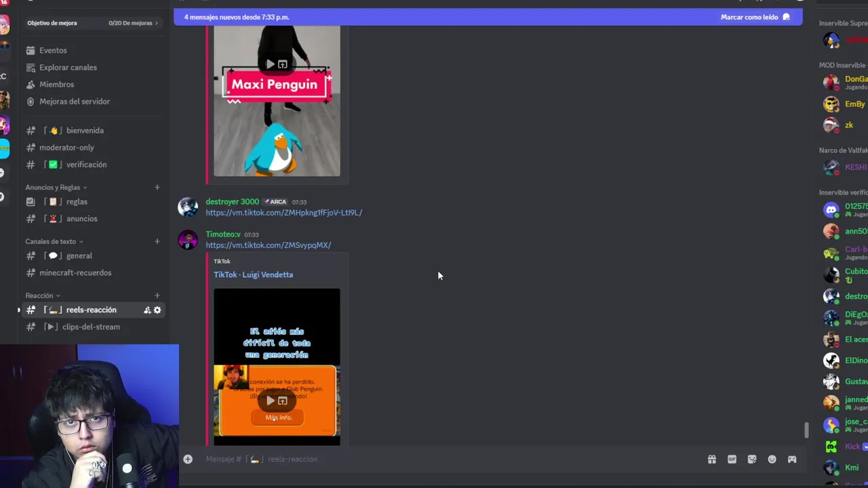
Task: Open Maxi Penguin video in pop-out
Action: [283, 64]
